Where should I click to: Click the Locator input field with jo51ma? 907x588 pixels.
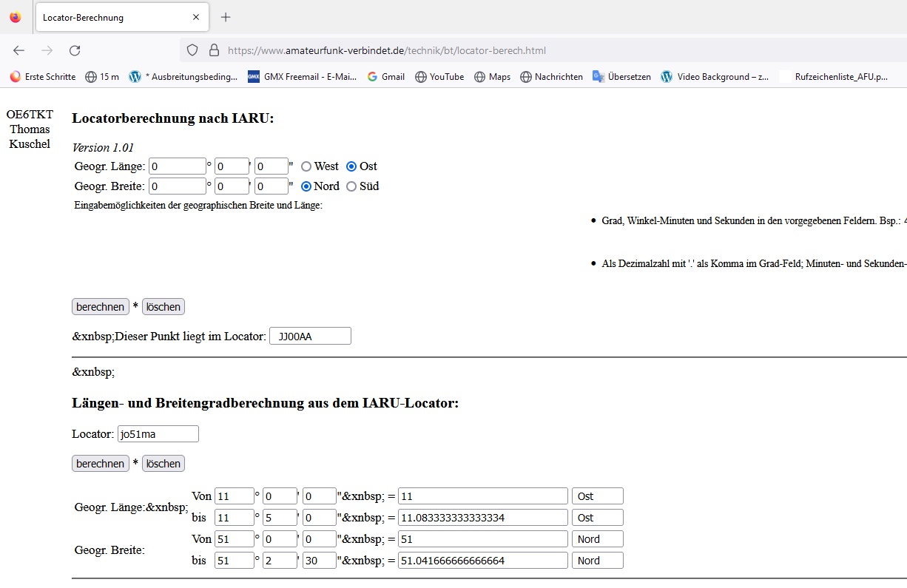[158, 434]
